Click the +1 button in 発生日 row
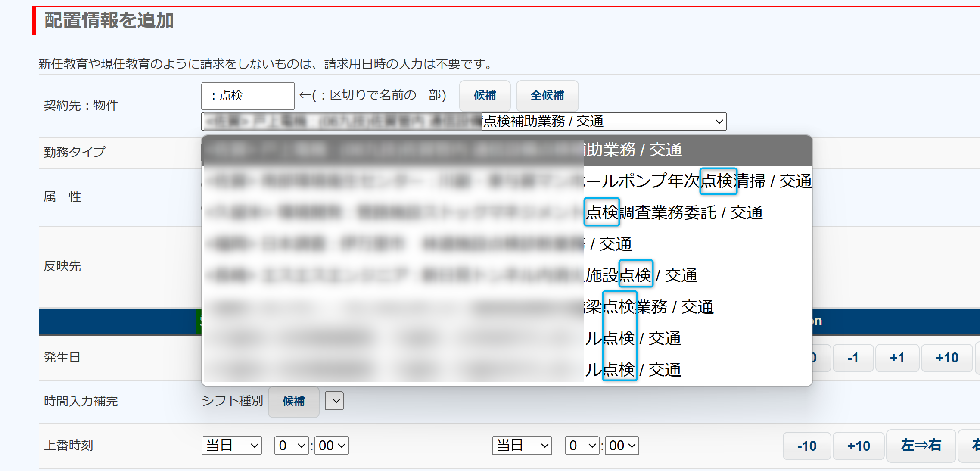This screenshot has width=980, height=471. (897, 358)
